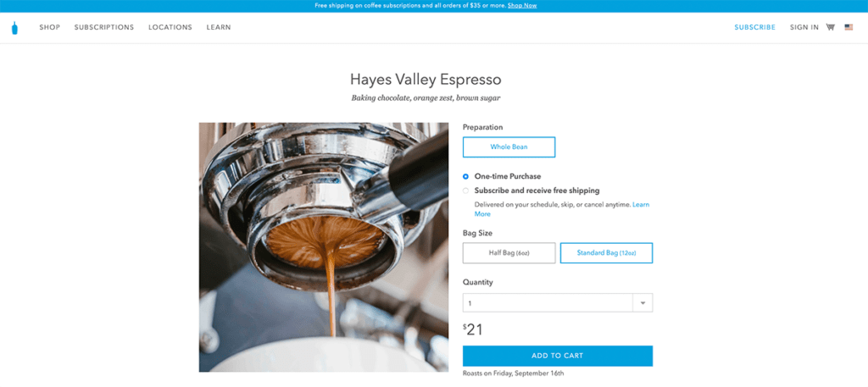868x387 pixels.
Task: Click the US flag country icon
Action: click(x=849, y=27)
